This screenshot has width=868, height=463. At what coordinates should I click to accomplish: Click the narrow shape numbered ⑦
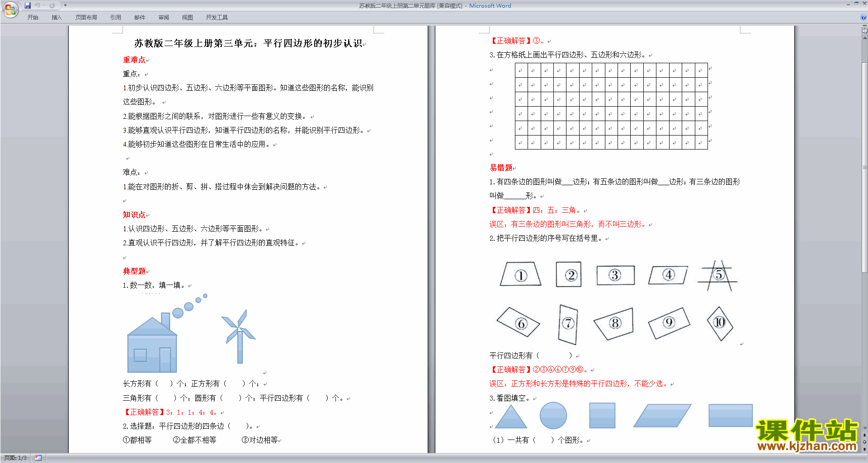click(x=568, y=323)
